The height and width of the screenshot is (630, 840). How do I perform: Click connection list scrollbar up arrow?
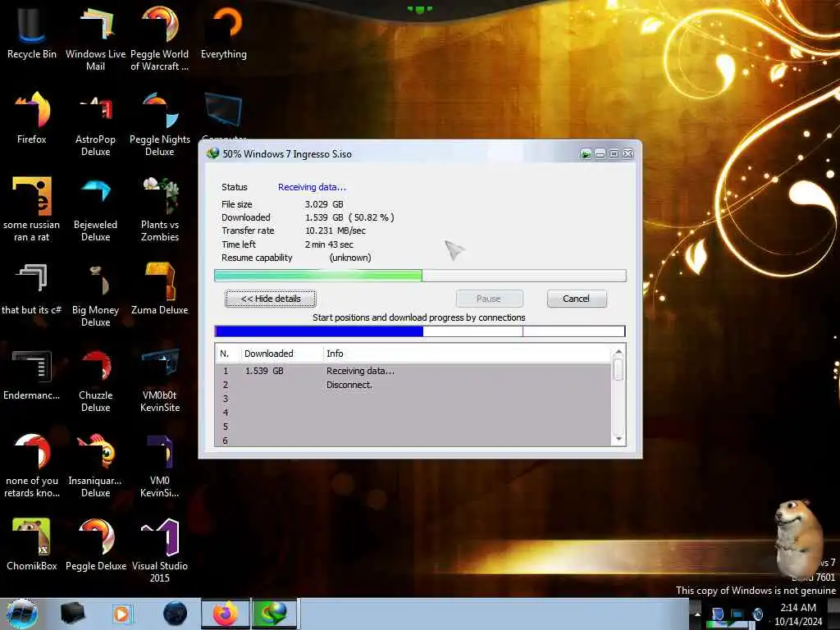pos(619,353)
